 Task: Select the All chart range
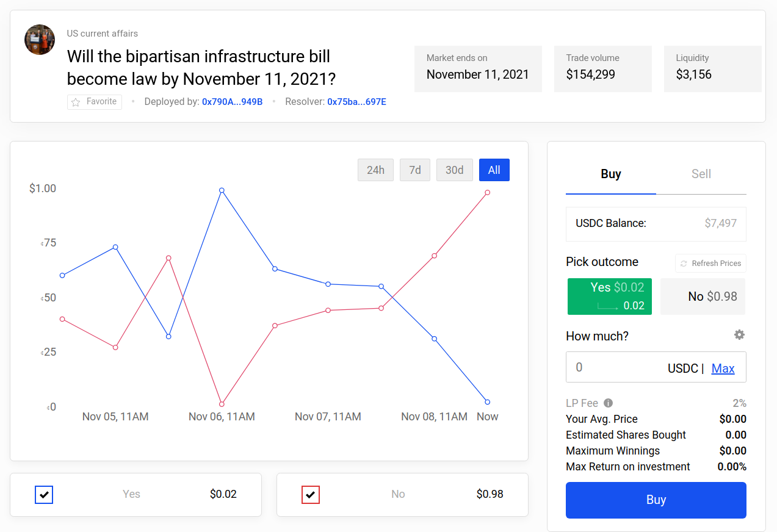[x=494, y=170]
